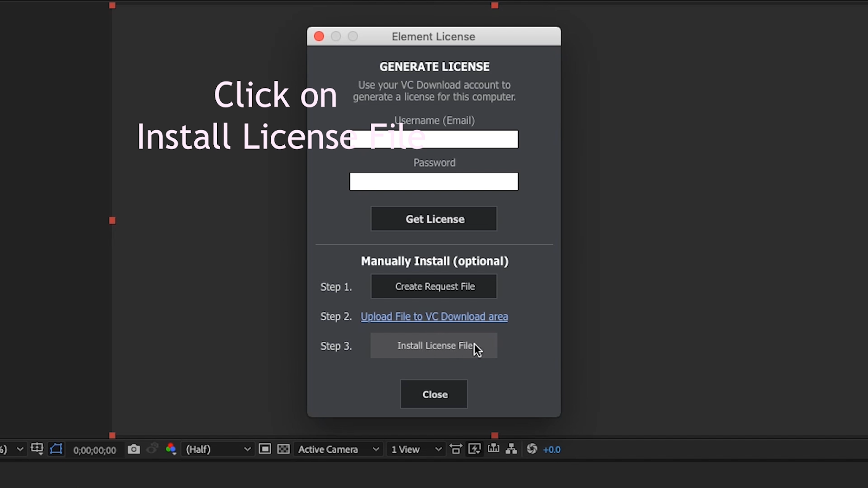
Task: Open Upload File to VC Download area link
Action: click(x=435, y=317)
